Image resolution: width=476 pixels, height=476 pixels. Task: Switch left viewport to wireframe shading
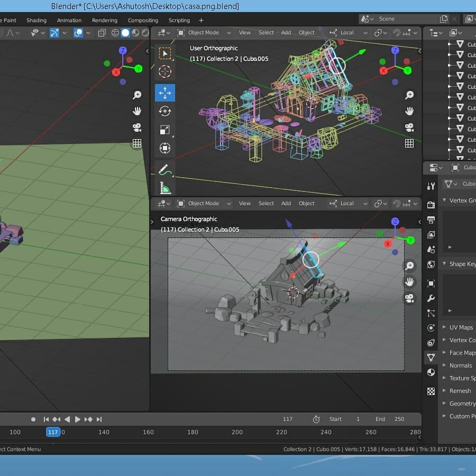point(115,32)
